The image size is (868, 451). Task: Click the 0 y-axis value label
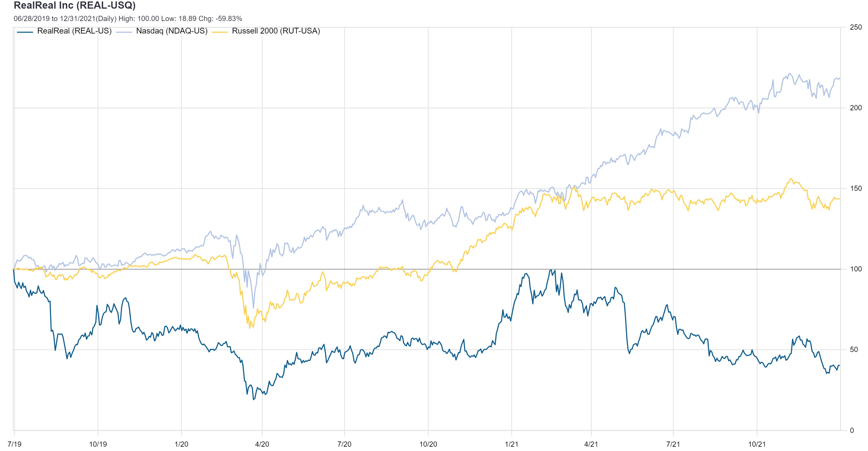point(852,430)
